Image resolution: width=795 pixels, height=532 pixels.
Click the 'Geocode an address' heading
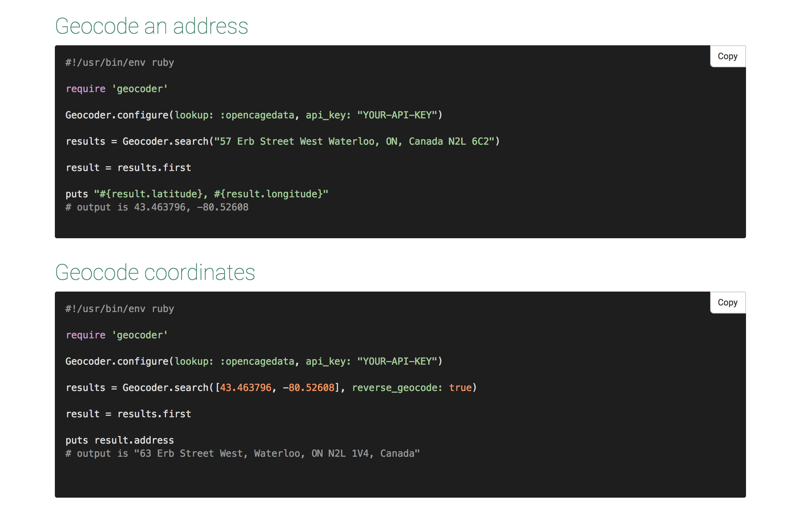[152, 26]
